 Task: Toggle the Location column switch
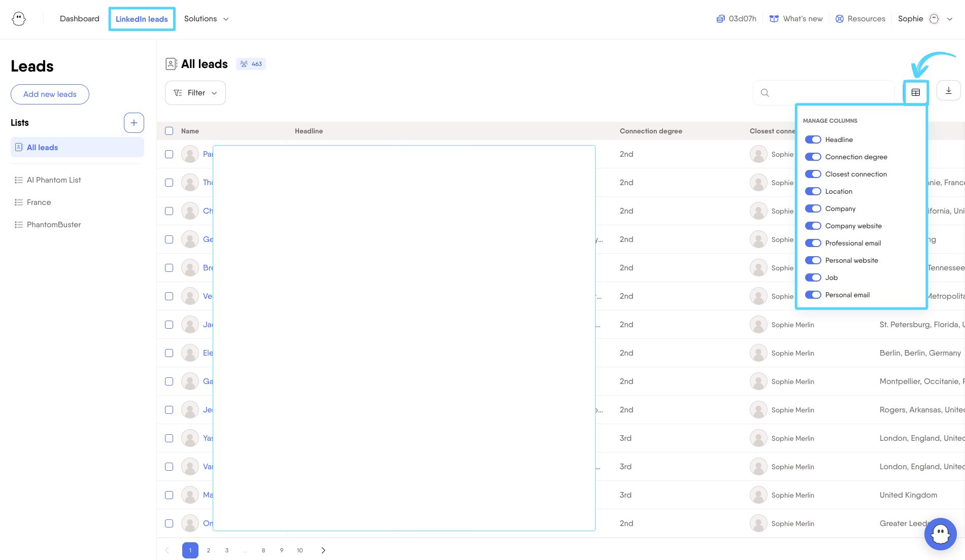coord(813,191)
